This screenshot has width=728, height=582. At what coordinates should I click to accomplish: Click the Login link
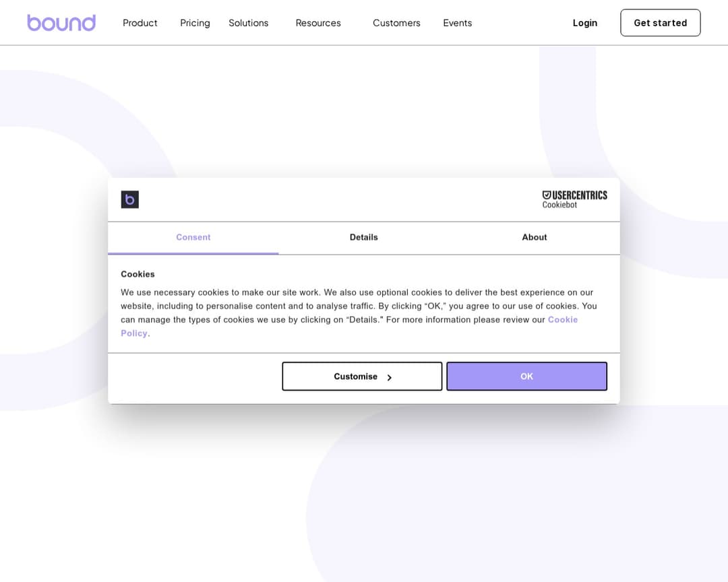click(585, 23)
